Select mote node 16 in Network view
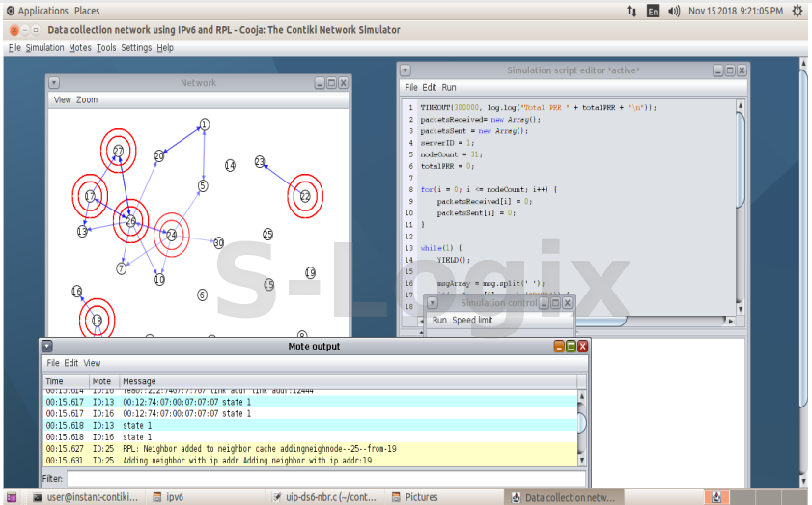812x505 pixels. pos(76,291)
